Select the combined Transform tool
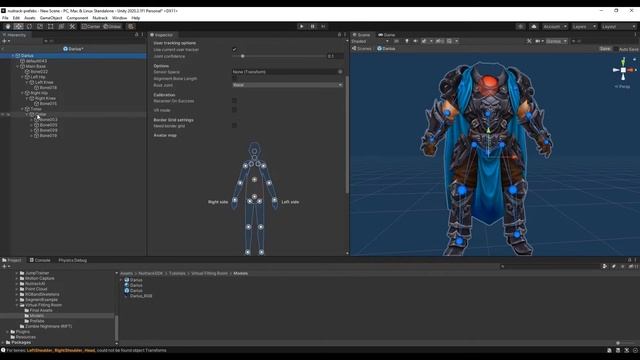 click(x=61, y=27)
